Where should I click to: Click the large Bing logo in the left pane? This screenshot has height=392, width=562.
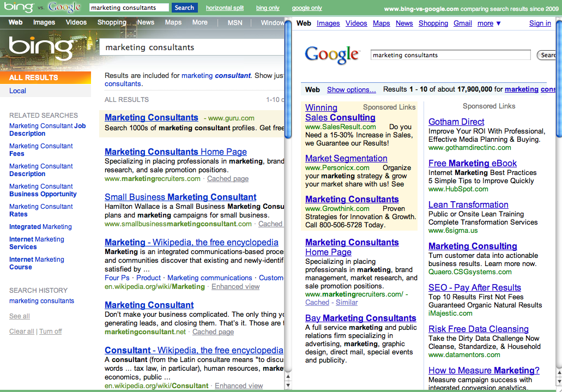[41, 47]
